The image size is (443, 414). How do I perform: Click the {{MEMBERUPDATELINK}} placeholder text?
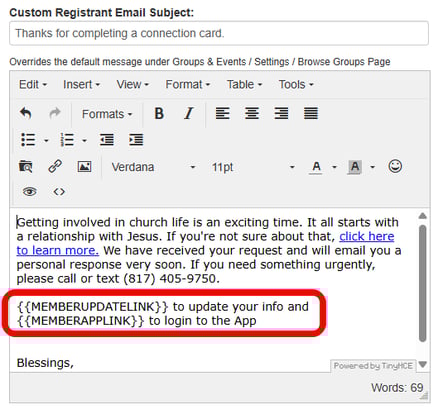(x=93, y=307)
